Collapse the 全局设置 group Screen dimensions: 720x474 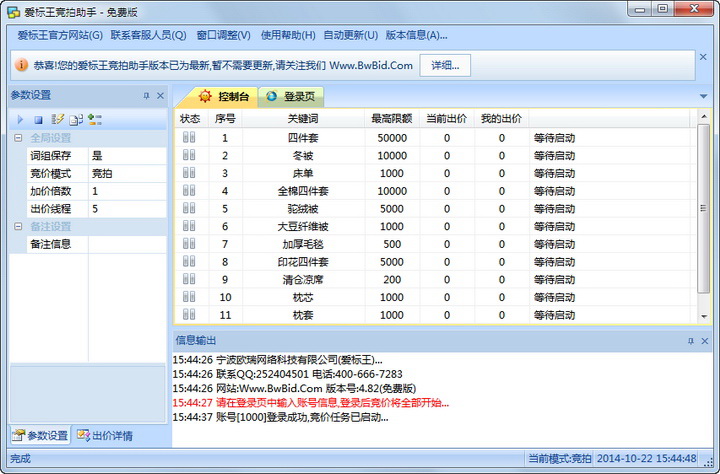[x=18, y=138]
